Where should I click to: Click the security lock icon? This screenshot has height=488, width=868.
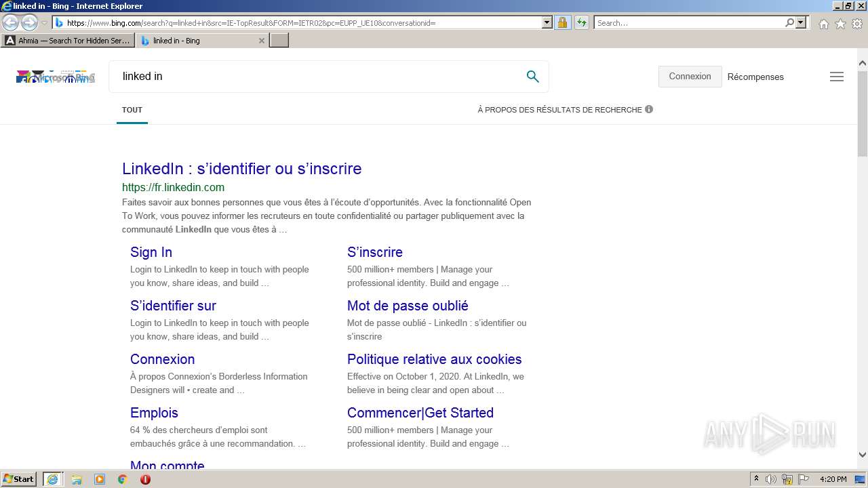click(562, 23)
